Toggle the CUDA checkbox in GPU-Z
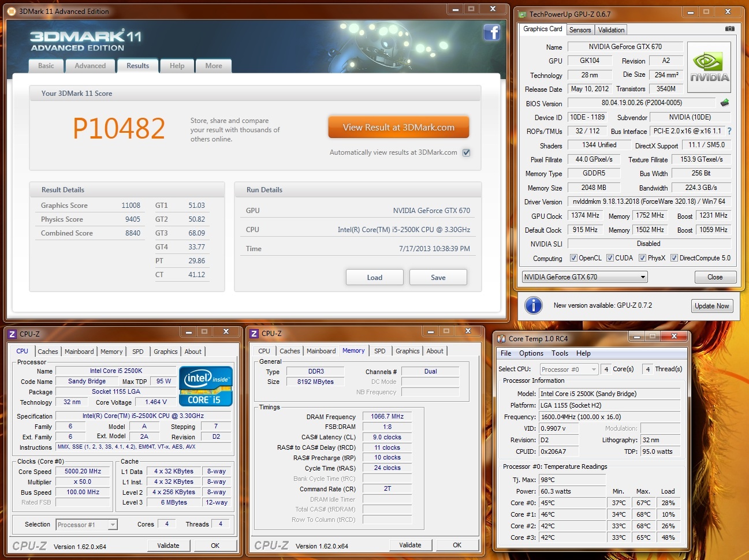This screenshot has height=560, width=749. click(610, 258)
